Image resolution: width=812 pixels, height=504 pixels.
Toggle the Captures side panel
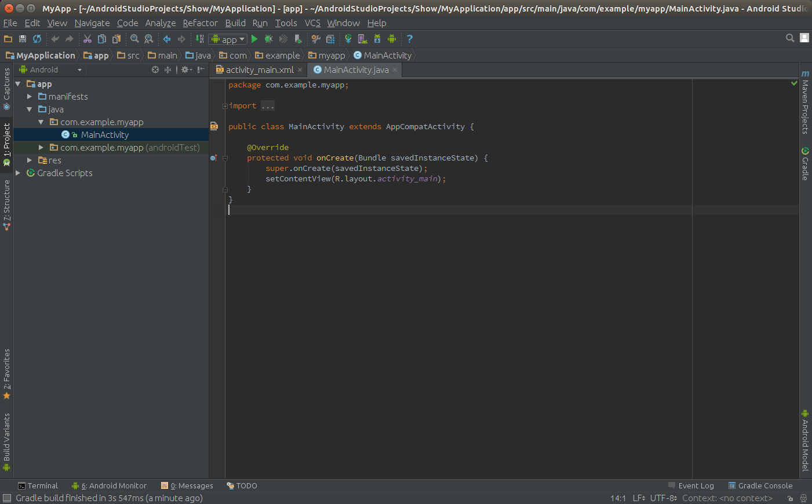coord(6,89)
